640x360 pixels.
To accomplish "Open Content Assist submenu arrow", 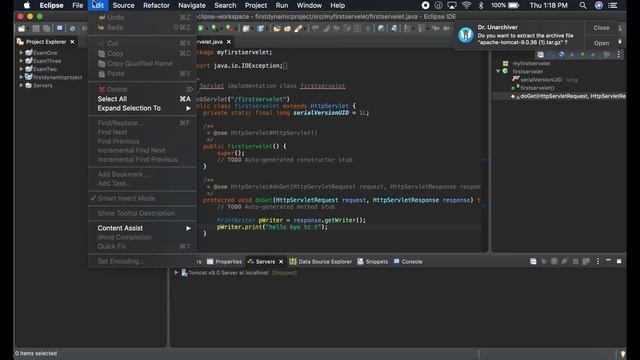I will point(188,229).
